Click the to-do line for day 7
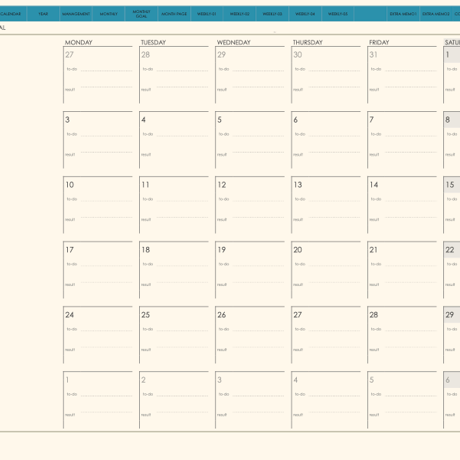The width and height of the screenshot is (460, 460). coord(410,136)
